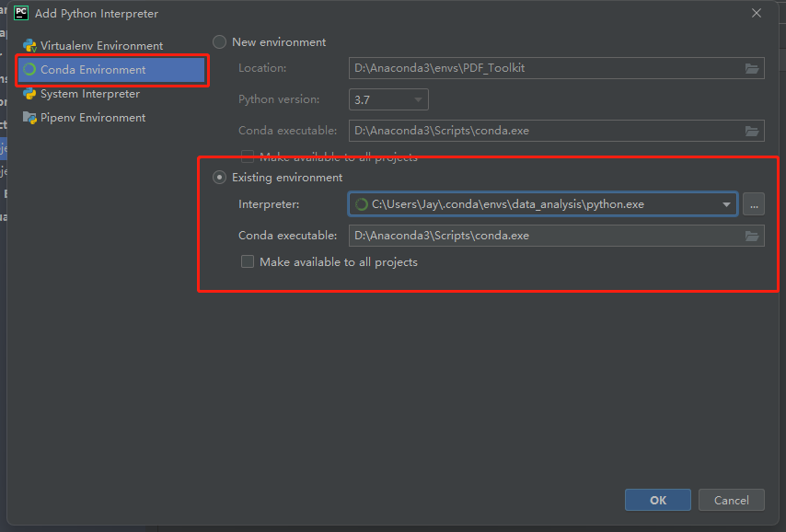Browse folder for Existing environment Conda executable
The width and height of the screenshot is (786, 532).
(752, 236)
